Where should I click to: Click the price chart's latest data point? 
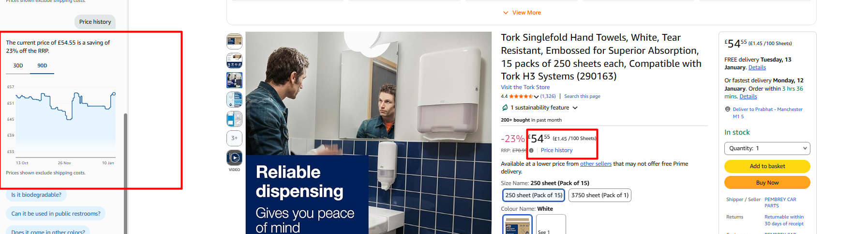coord(114,94)
